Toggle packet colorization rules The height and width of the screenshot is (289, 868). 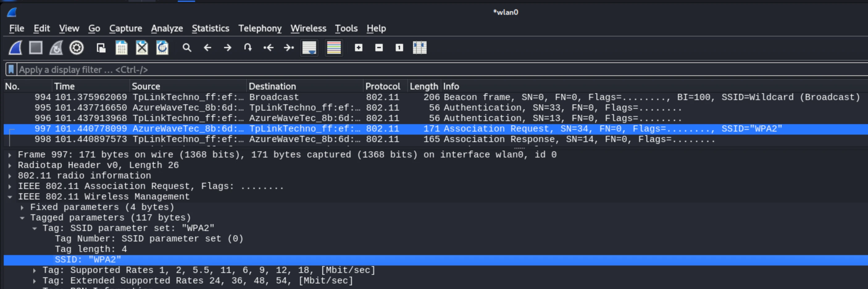point(334,48)
